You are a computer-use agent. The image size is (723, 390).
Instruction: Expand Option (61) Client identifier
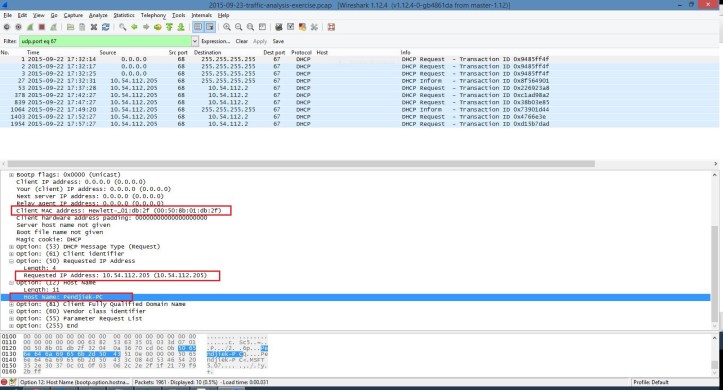pos(12,254)
